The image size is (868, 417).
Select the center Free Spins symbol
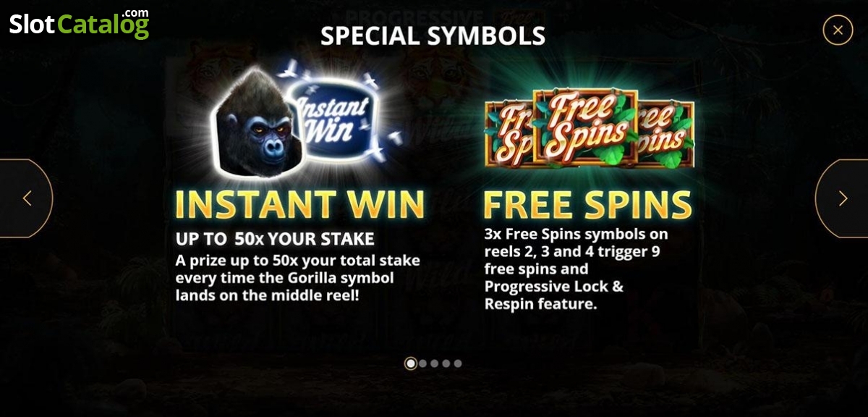pos(586,126)
